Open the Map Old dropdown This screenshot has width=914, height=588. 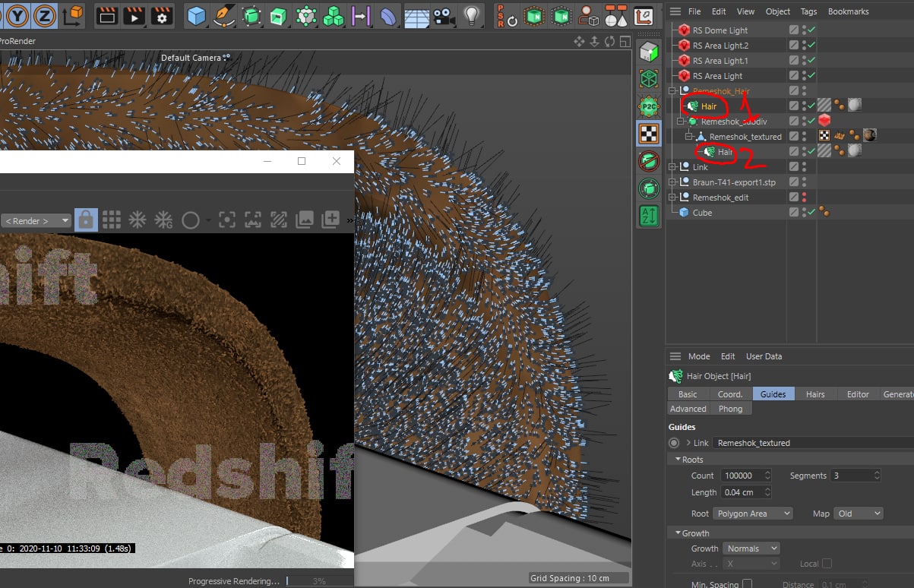tap(859, 514)
